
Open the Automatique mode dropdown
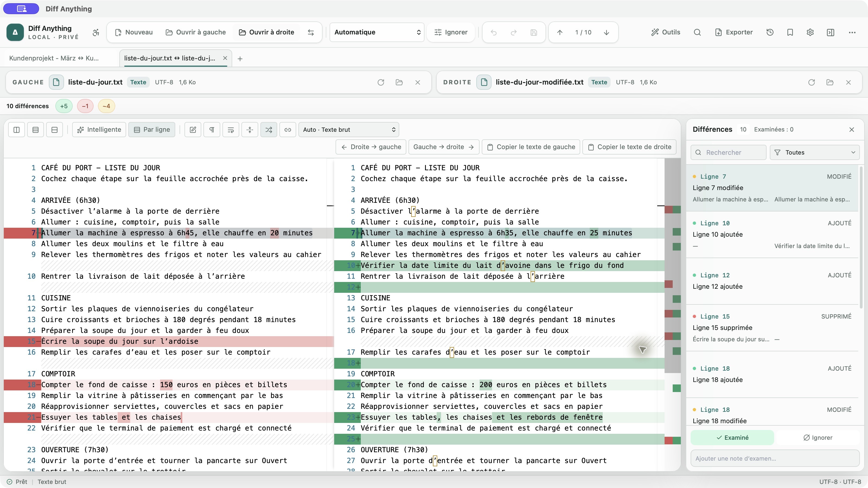click(x=377, y=32)
